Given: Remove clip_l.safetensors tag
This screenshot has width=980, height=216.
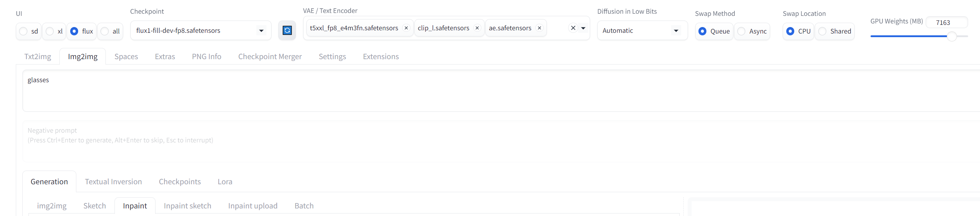Looking at the screenshot, I should [477, 28].
